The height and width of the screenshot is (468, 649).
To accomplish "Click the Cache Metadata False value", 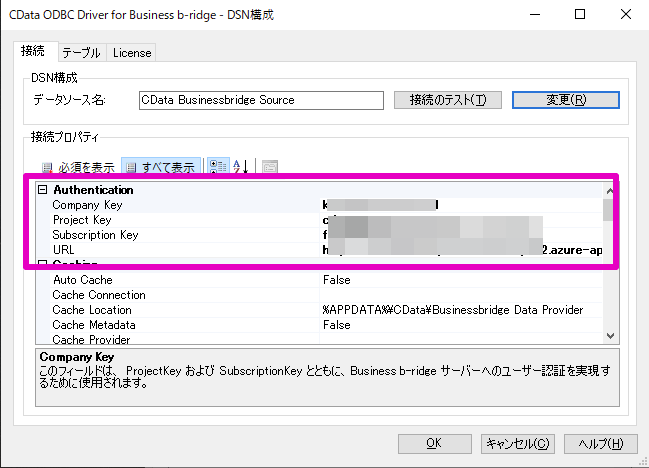I will pos(337,325).
